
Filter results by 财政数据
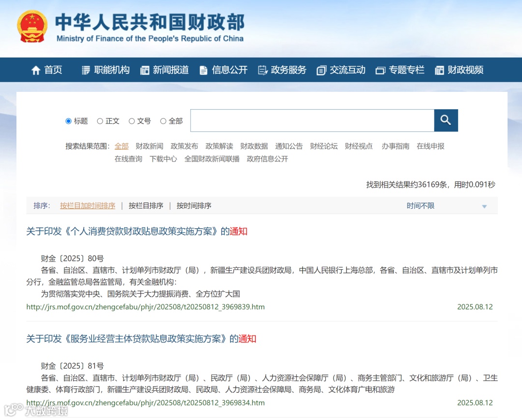point(254,146)
